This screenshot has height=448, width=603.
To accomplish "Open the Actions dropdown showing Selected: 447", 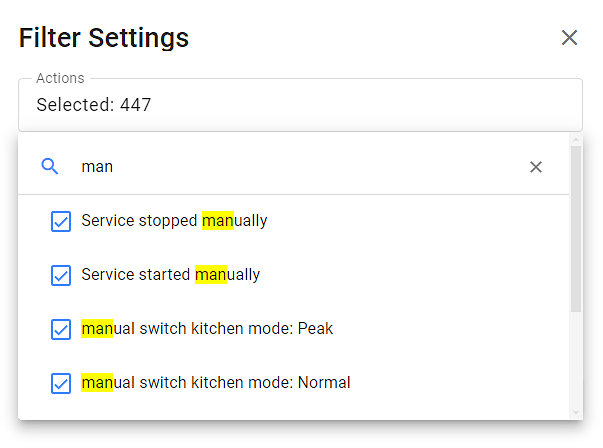I will pos(300,104).
